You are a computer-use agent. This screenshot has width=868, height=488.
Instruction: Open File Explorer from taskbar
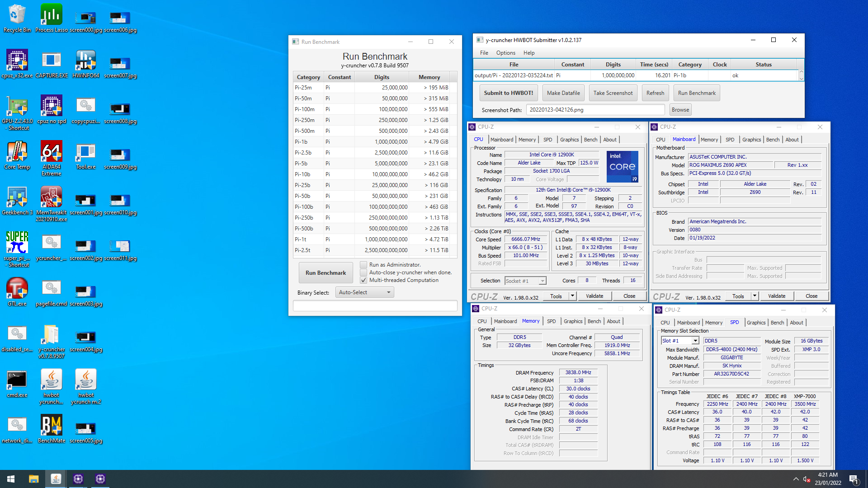(33, 479)
